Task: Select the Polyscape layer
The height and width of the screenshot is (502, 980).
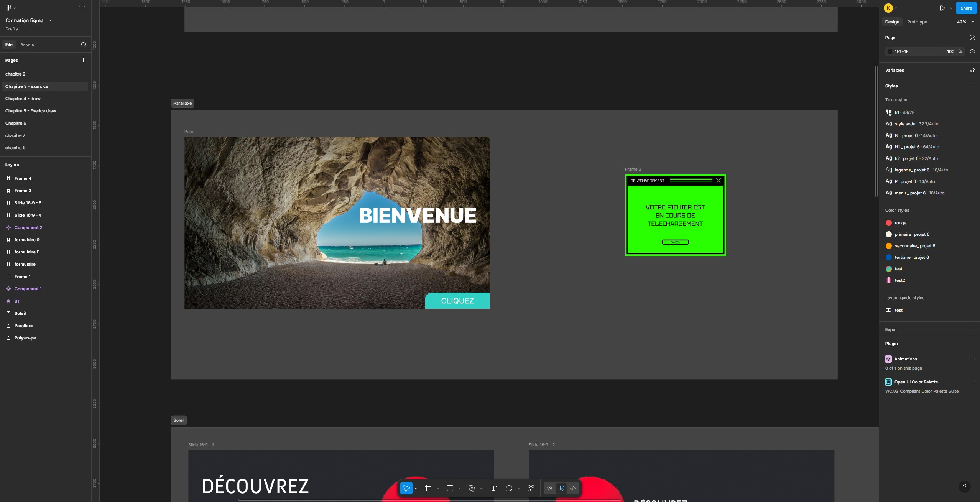Action: 25,338
